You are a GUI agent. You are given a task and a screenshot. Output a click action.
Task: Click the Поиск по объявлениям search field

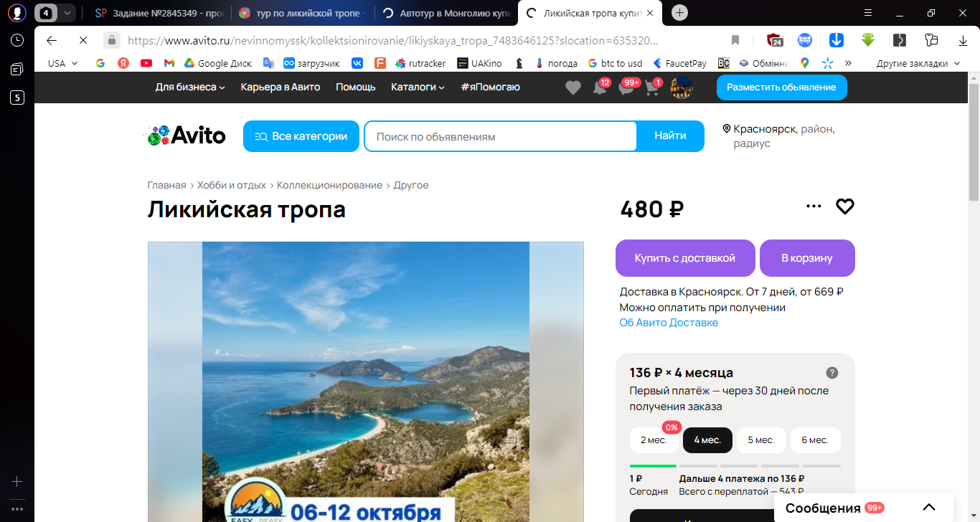click(500, 136)
